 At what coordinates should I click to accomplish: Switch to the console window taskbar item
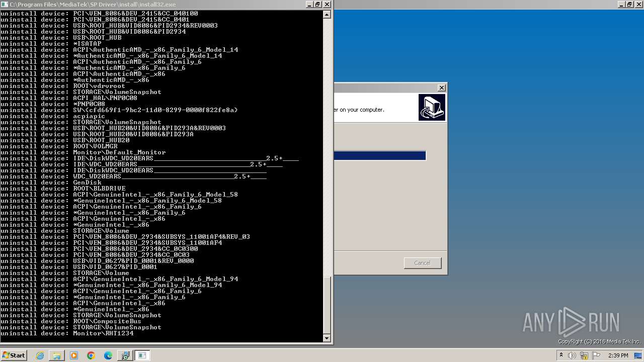142,355
